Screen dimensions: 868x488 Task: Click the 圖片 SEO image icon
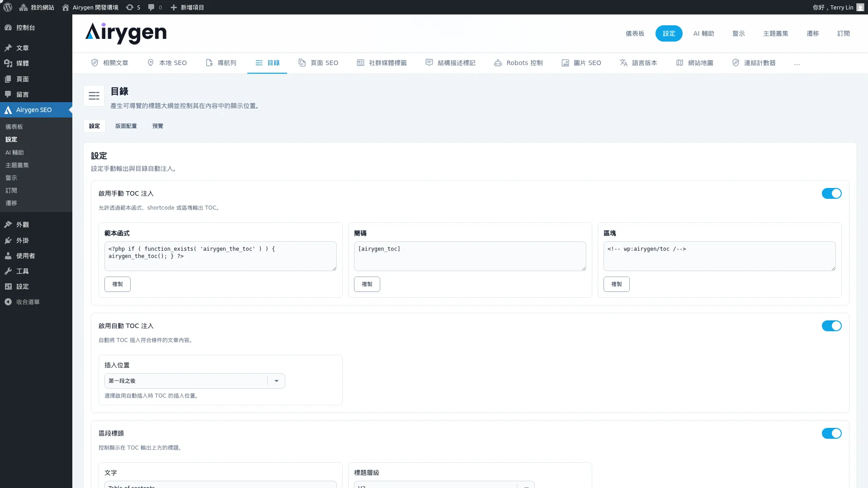(x=565, y=63)
